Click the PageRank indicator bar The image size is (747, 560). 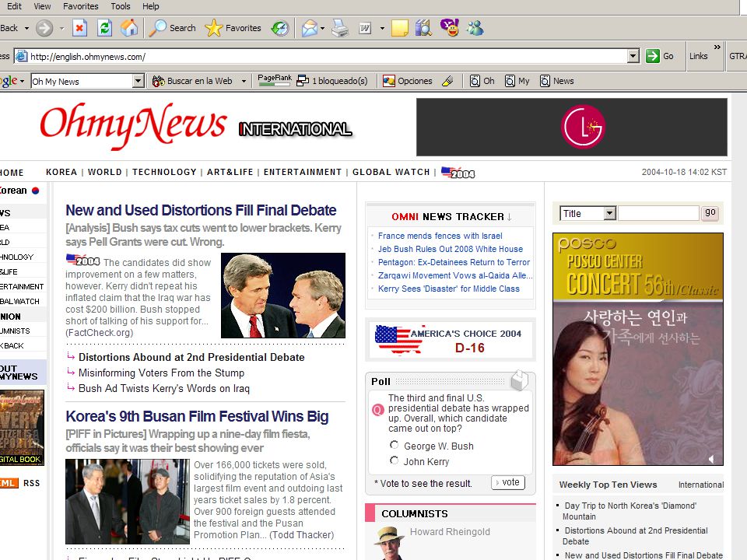275,81
